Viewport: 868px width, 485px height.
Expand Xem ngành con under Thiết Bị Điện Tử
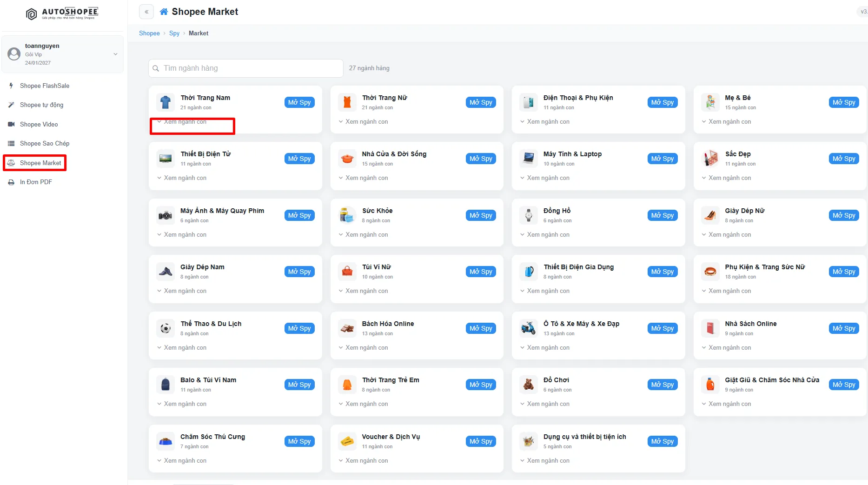pyautogui.click(x=181, y=178)
